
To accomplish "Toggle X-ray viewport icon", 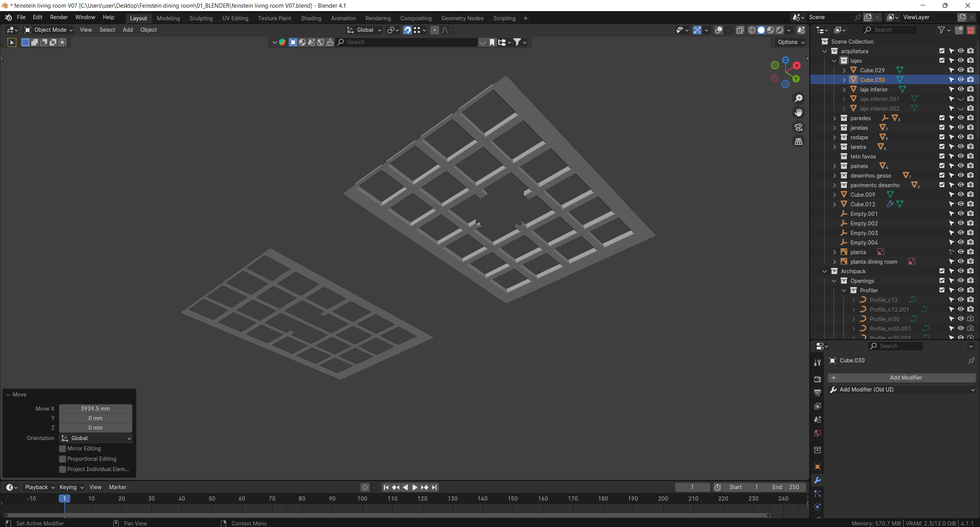I will click(740, 30).
